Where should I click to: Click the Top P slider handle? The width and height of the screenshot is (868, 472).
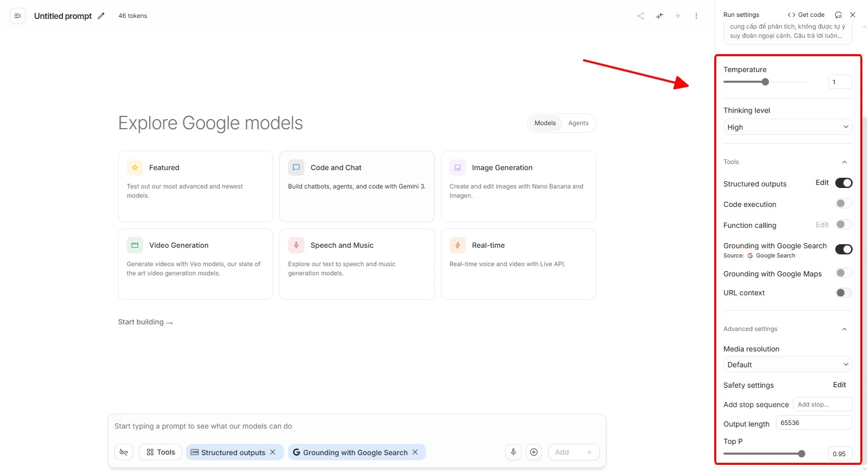pos(802,454)
